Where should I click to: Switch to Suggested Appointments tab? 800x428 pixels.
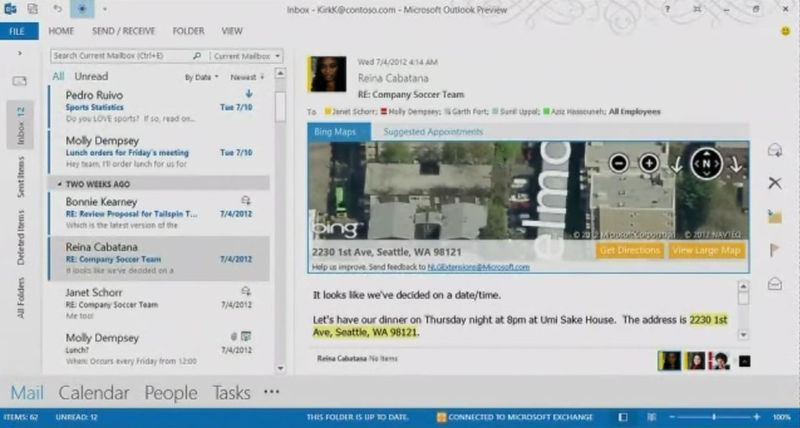point(433,132)
